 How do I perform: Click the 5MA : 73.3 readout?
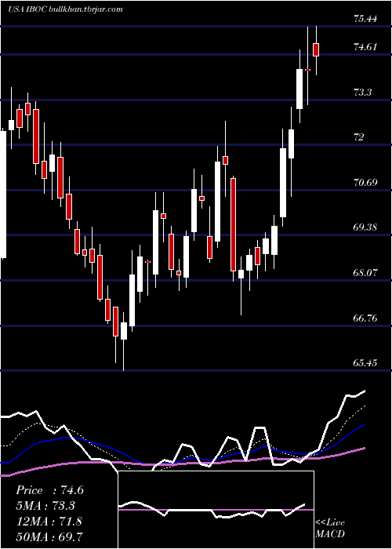pos(45,506)
